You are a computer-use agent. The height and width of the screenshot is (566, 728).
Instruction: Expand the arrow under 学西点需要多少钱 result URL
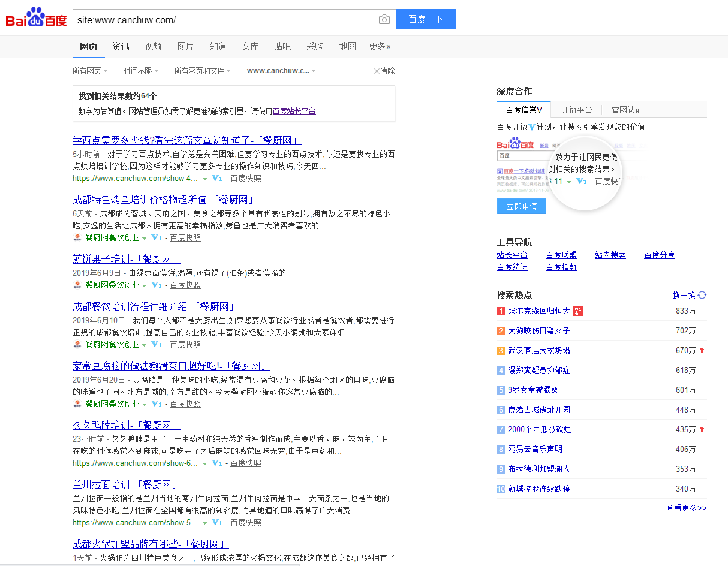click(204, 179)
